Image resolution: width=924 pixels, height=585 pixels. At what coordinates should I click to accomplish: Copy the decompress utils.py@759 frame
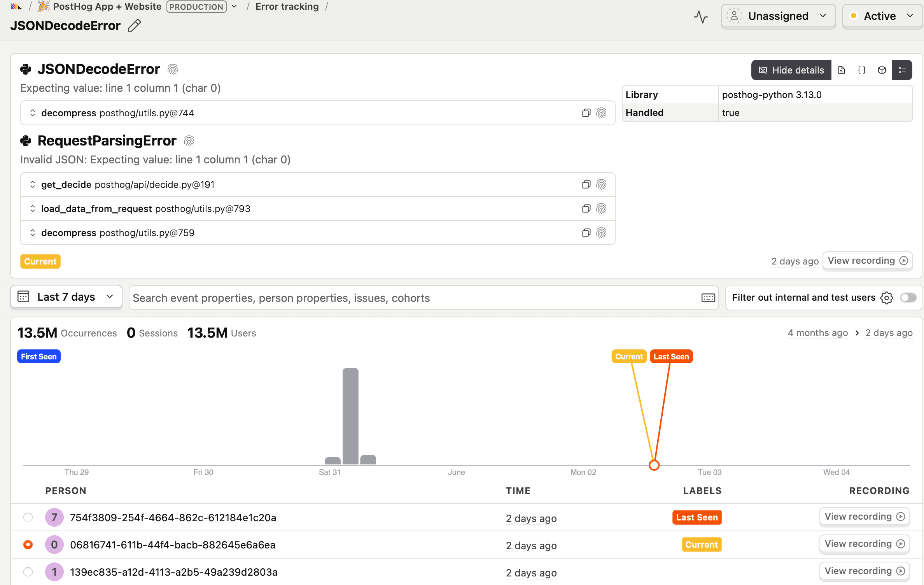coord(586,233)
